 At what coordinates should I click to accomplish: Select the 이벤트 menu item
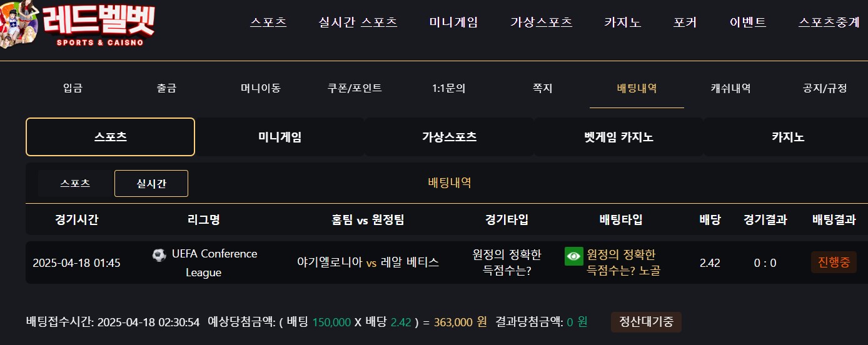[x=748, y=22]
